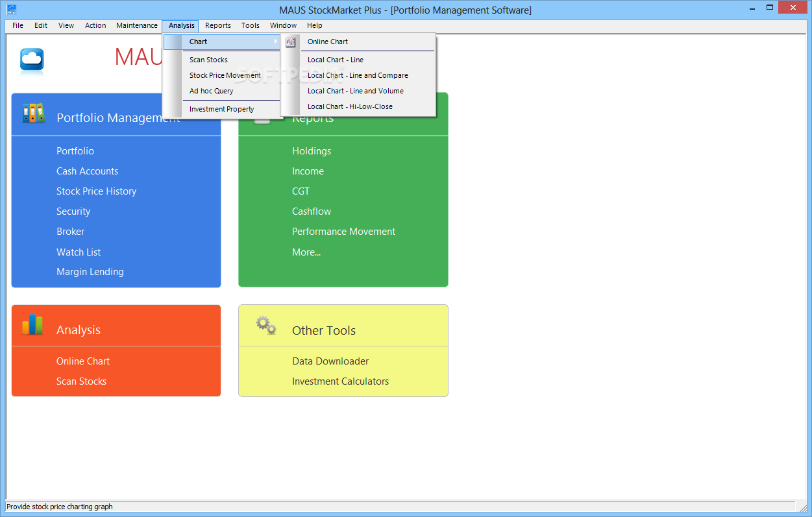Click the Online Chart candlestick menu icon
The height and width of the screenshot is (517, 812).
[290, 42]
